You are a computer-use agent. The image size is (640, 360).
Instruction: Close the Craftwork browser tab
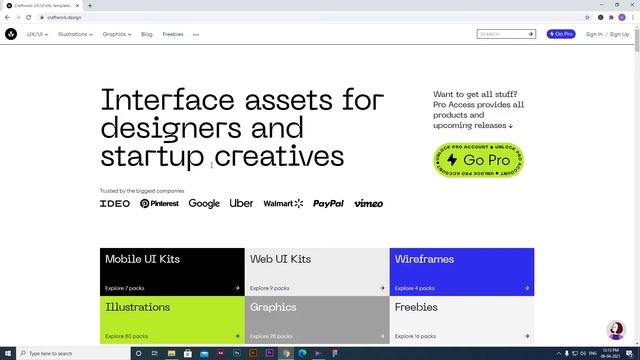[77, 6]
